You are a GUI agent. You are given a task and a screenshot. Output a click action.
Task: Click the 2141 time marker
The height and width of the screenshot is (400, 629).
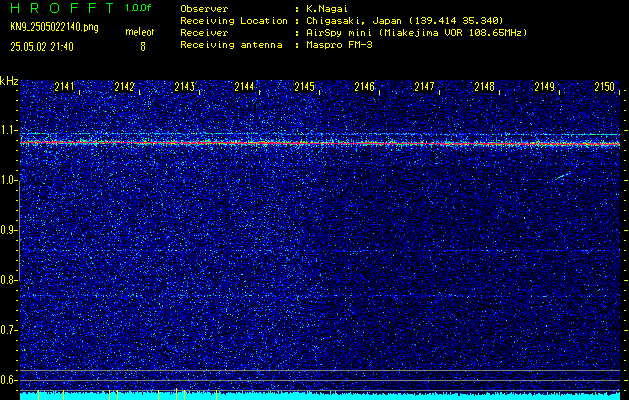pyautogui.click(x=64, y=87)
